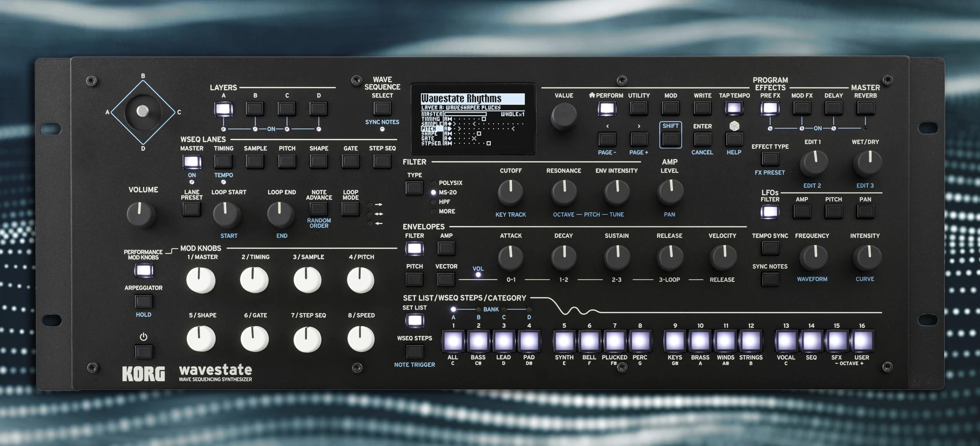Click the Loop Mode button

350,209
